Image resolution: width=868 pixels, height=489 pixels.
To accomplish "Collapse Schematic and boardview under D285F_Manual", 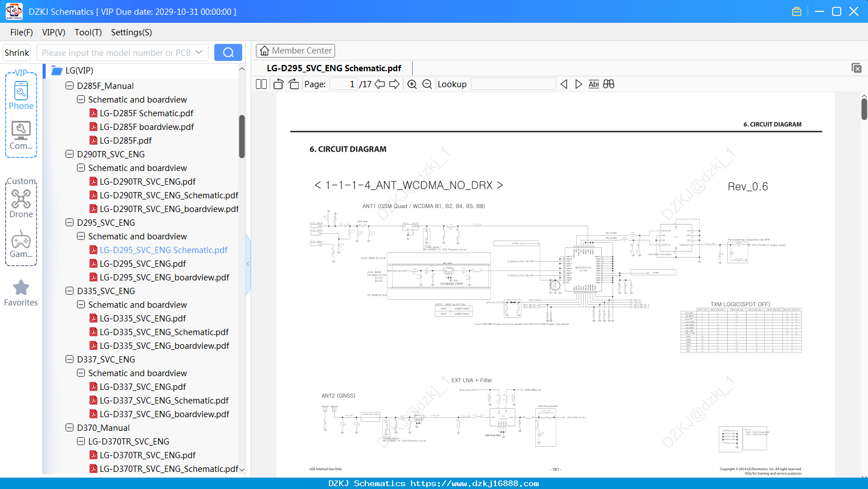I will [x=81, y=99].
